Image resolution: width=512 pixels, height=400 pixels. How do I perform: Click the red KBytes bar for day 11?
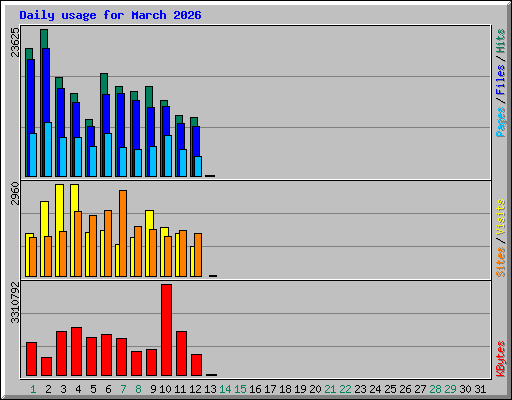pyautogui.click(x=181, y=353)
